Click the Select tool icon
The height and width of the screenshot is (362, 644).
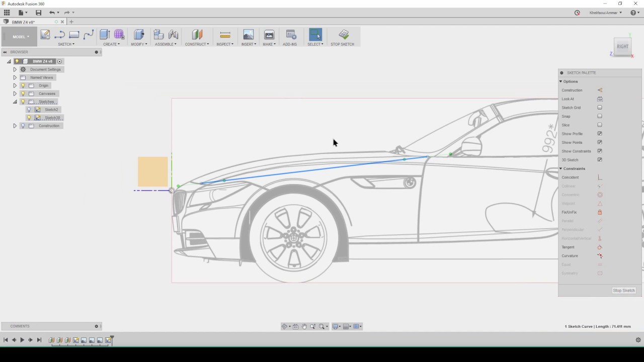[x=315, y=35]
